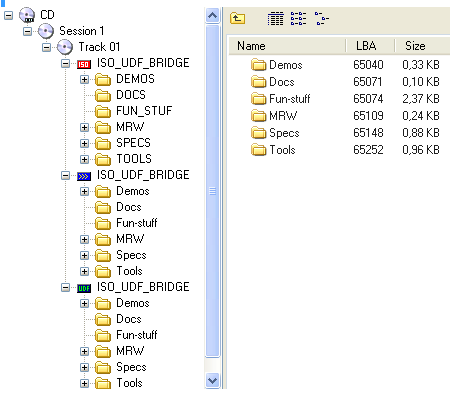Click the TOOLS uppercase folder icon in tree

(x=103, y=159)
